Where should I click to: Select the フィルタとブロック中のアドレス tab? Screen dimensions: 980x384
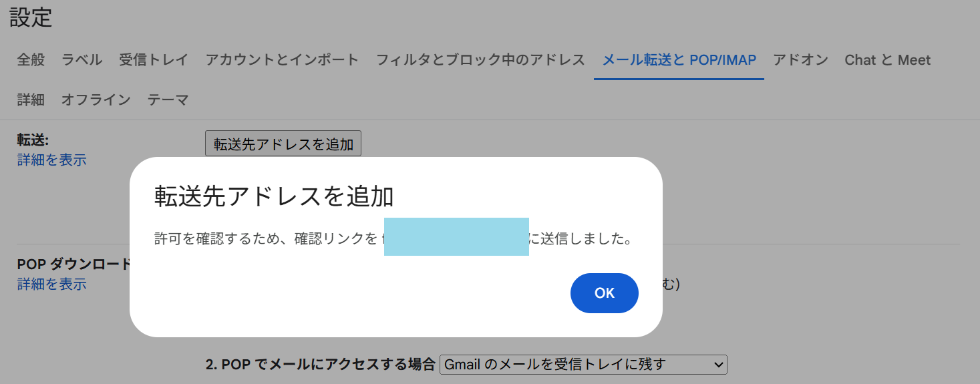[480, 60]
